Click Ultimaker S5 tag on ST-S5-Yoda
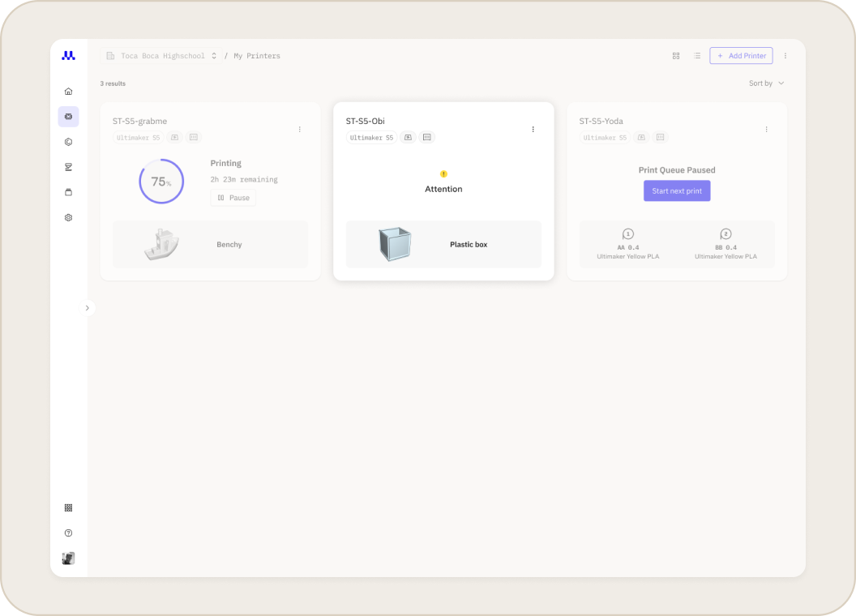Image resolution: width=856 pixels, height=616 pixels. click(605, 138)
